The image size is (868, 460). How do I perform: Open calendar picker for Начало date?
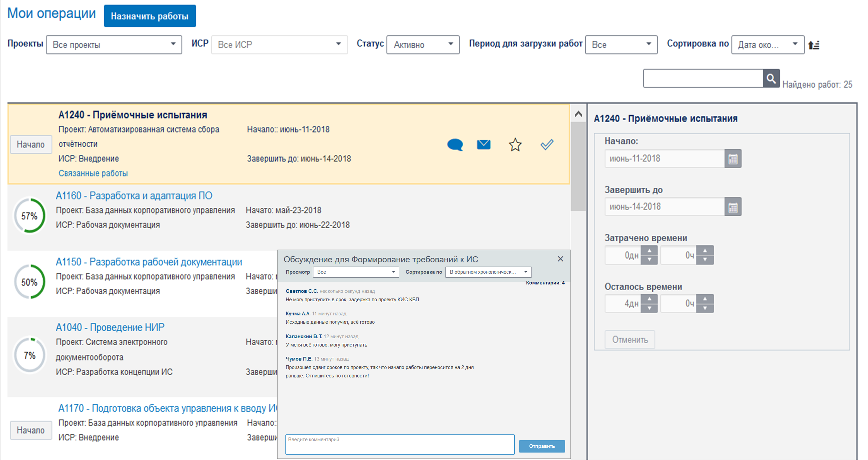[732, 159]
